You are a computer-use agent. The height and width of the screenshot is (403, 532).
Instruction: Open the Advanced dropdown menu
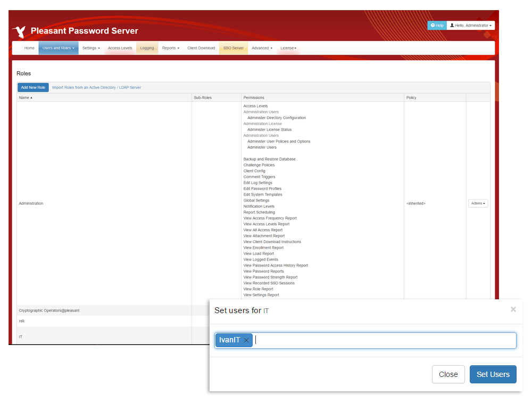(262, 48)
